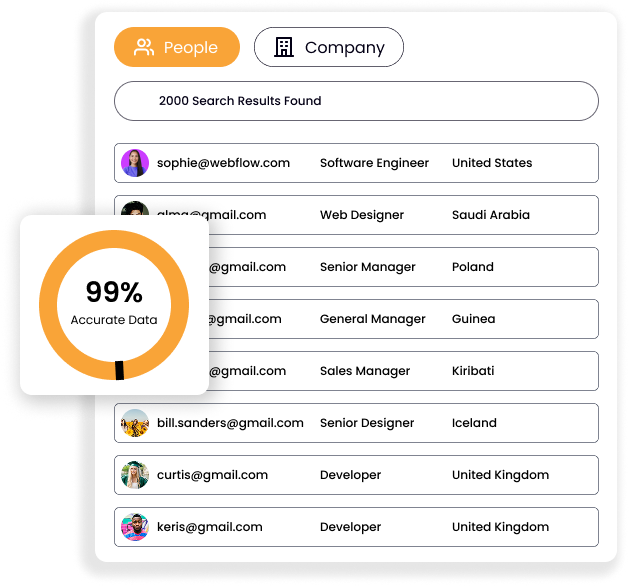This screenshot has height=586, width=629.
Task: Open sophie@webflow.com avatar photo
Action: (x=135, y=163)
